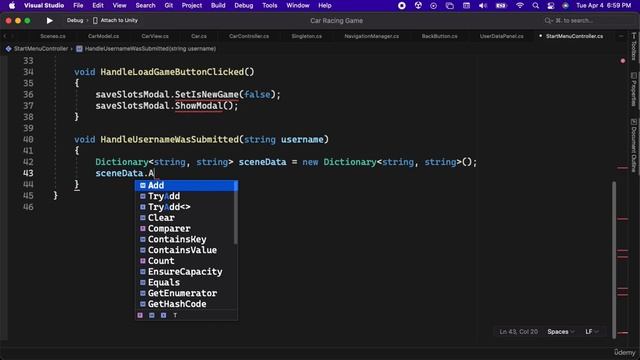Open the View menu
Image resolution: width=640 pixels, height=360 pixels.
119,6
